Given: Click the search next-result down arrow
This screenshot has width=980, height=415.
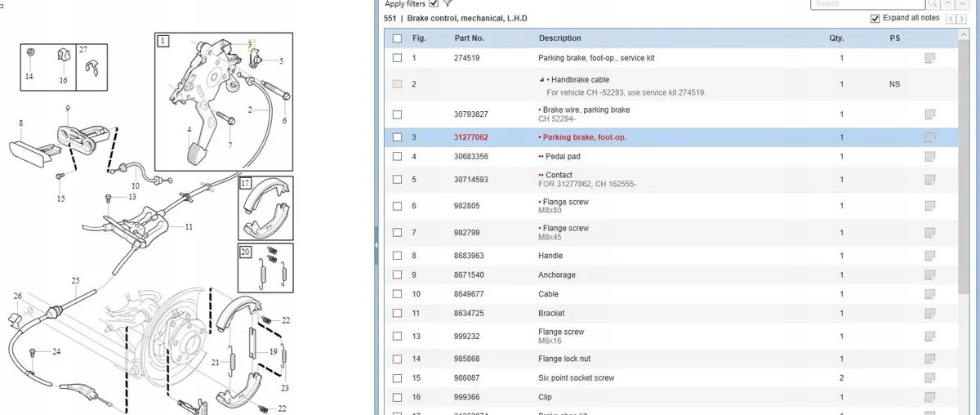Looking at the screenshot, I should [963, 3].
